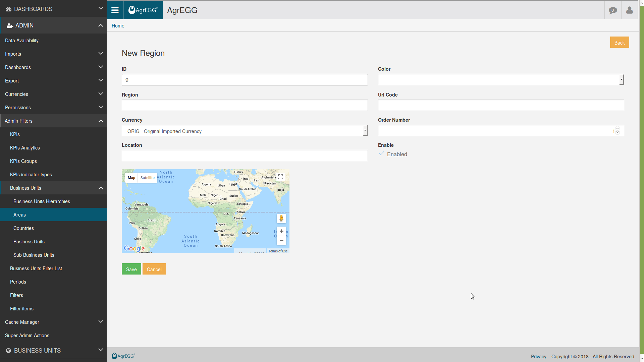The width and height of the screenshot is (644, 362).
Task: Click the orange Cancel button
Action: [154, 269]
